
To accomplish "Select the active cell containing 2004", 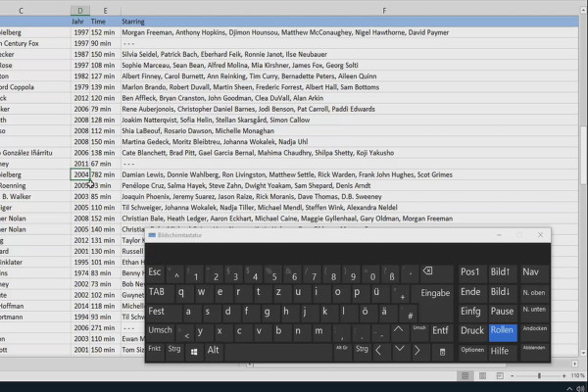I will pos(80,174).
